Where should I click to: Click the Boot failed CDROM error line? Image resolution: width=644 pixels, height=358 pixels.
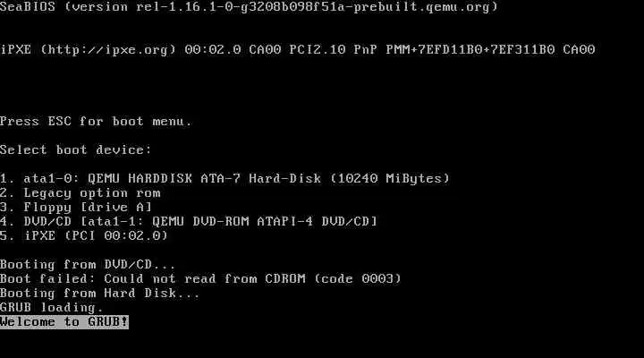[200, 278]
